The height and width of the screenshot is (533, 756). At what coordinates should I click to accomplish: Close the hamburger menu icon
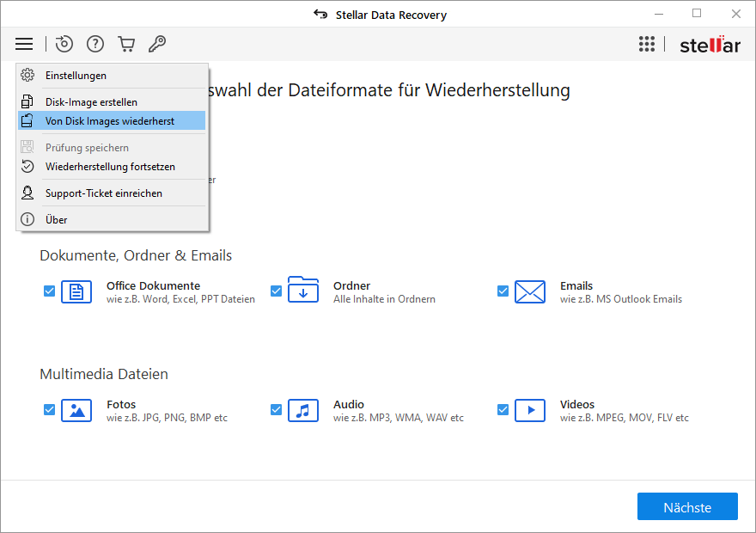24,44
